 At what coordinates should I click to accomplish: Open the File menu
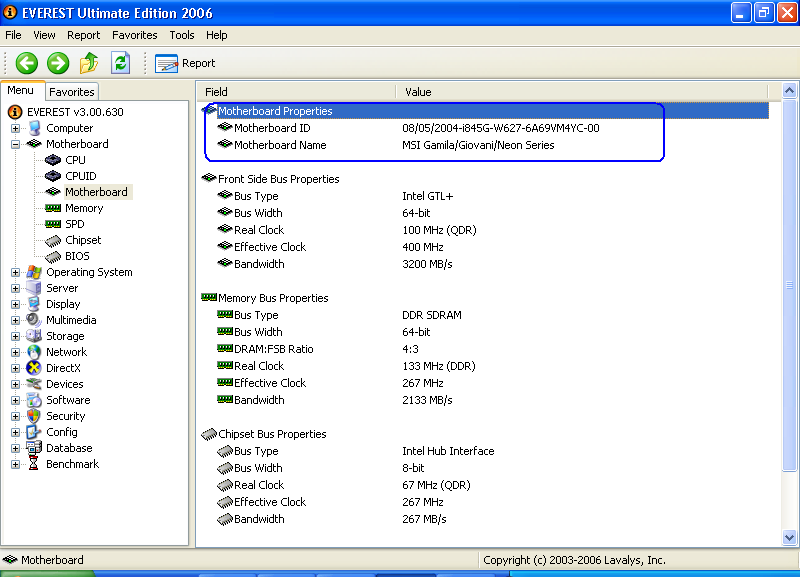pos(13,35)
